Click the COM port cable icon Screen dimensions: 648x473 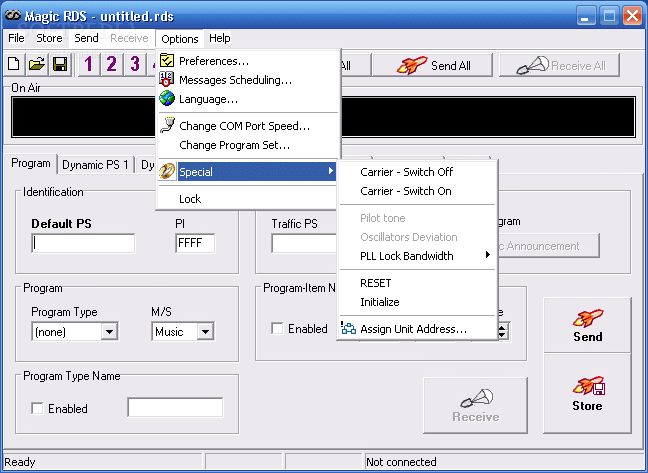click(167, 125)
